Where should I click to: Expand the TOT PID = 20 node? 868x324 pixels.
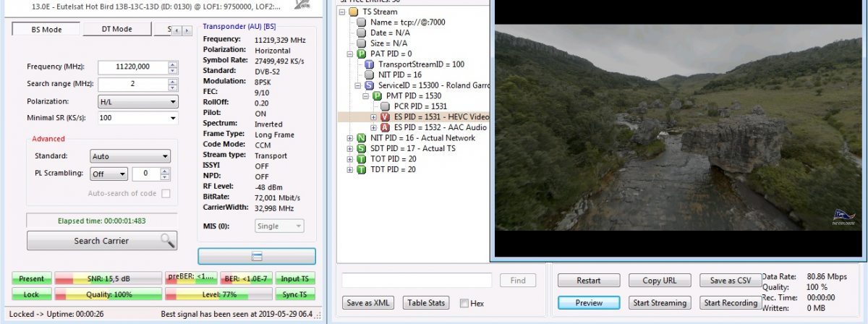[x=351, y=159]
